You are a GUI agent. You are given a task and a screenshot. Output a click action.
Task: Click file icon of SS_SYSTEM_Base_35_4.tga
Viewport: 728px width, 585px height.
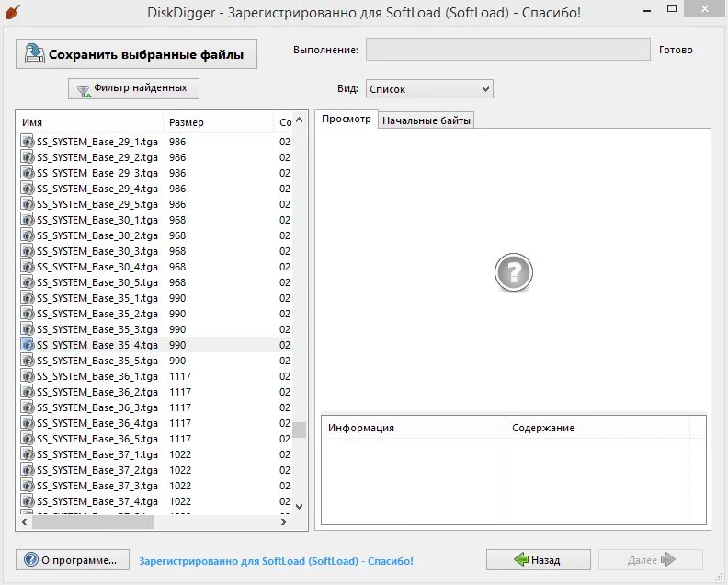(x=28, y=345)
